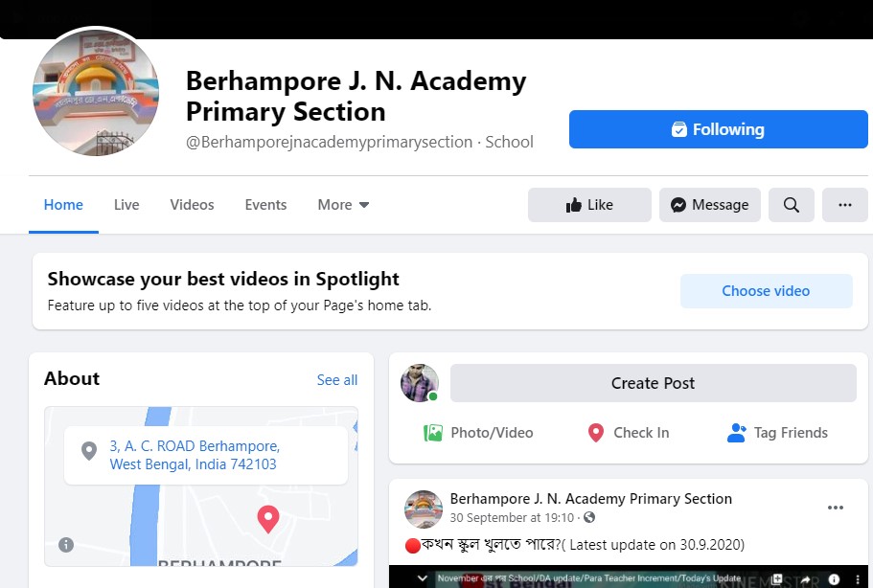Viewport: 873px width, 588px height.
Task: Click Choose video for Spotlight
Action: (x=766, y=291)
